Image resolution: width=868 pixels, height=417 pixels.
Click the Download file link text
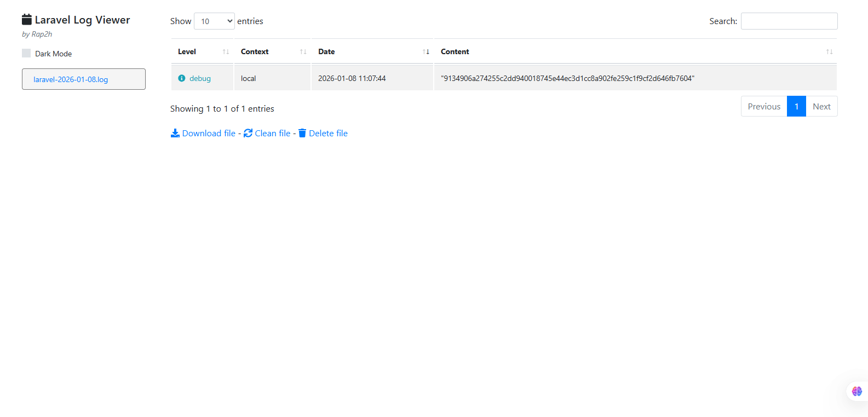point(209,133)
